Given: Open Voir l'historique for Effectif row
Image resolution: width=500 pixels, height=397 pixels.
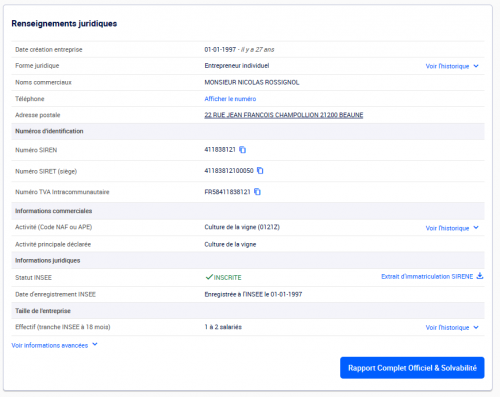Looking at the screenshot, I should click(x=447, y=328).
